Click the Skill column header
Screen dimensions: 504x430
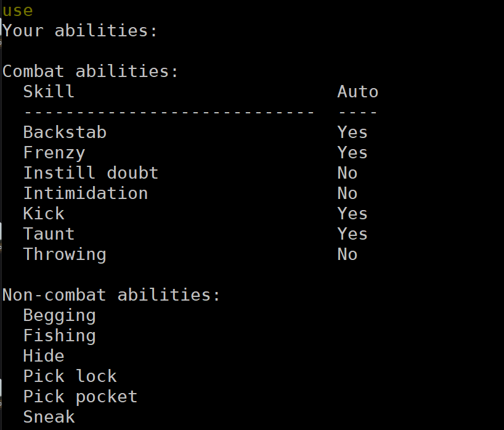(49, 92)
